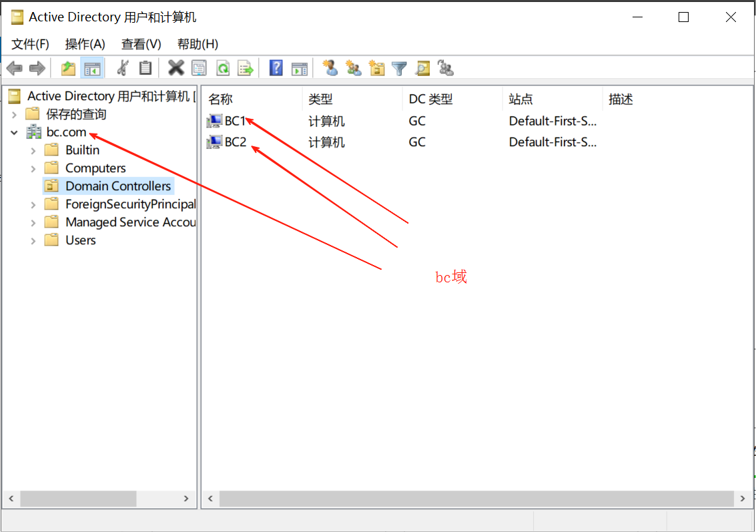Select the BC2 row name
Screen dimensions: 756x532
236,142
